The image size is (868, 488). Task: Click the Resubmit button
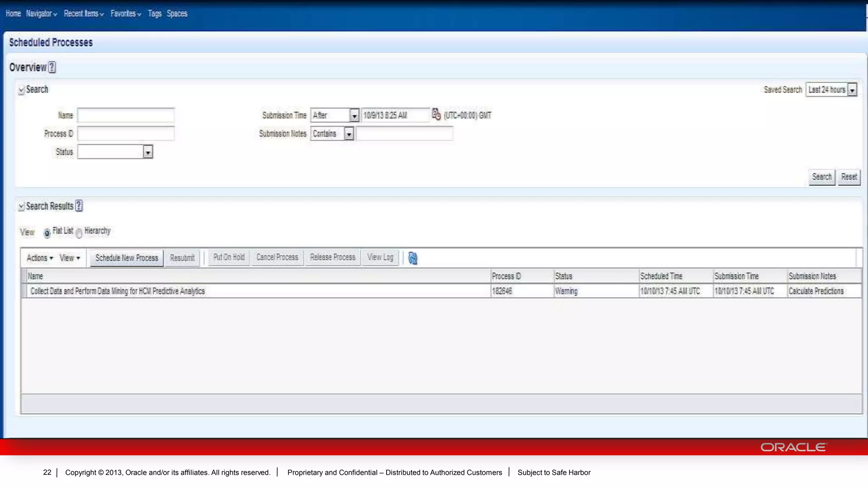[x=182, y=258]
